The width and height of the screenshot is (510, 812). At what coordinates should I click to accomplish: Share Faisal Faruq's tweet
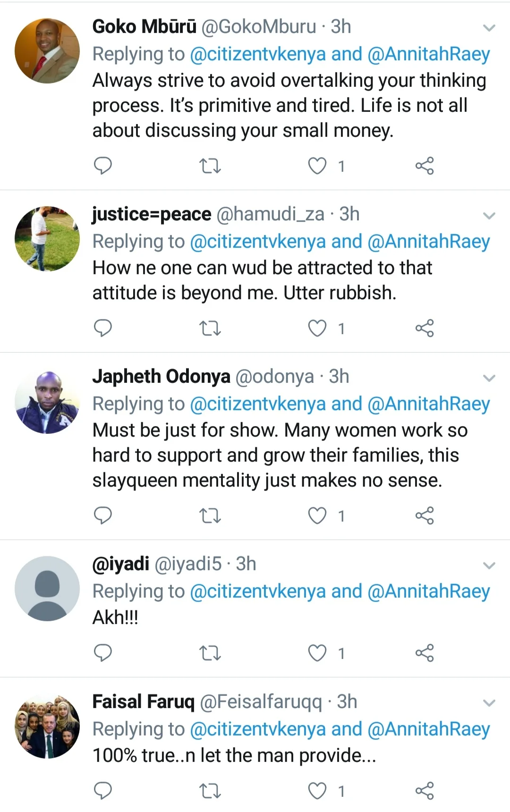click(424, 790)
